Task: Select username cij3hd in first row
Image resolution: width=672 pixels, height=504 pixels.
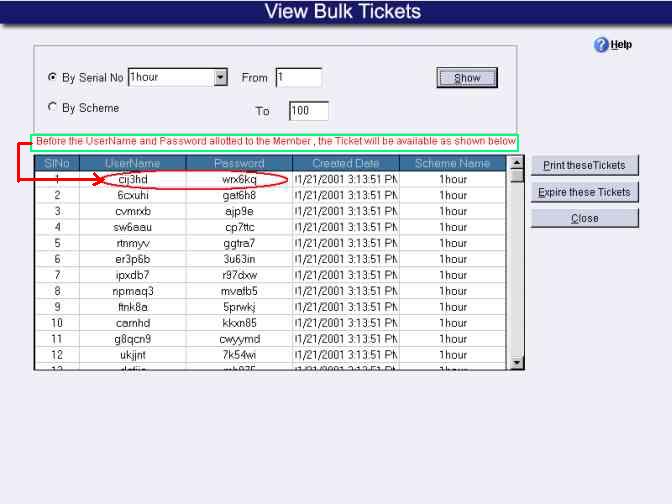Action: tap(133, 179)
